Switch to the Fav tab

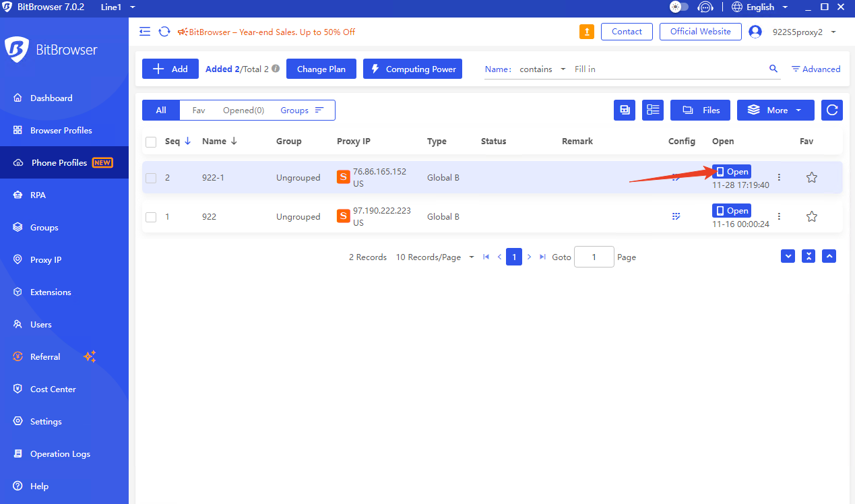coord(199,110)
